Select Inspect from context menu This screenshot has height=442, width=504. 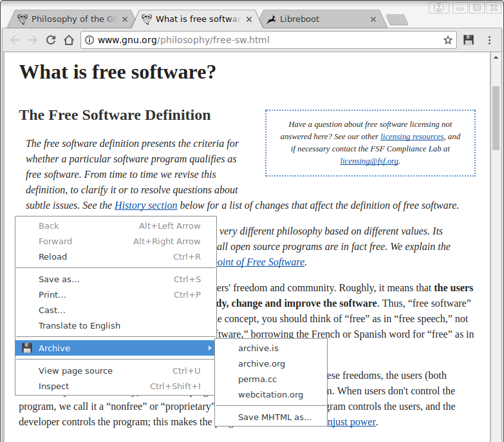coord(116,386)
